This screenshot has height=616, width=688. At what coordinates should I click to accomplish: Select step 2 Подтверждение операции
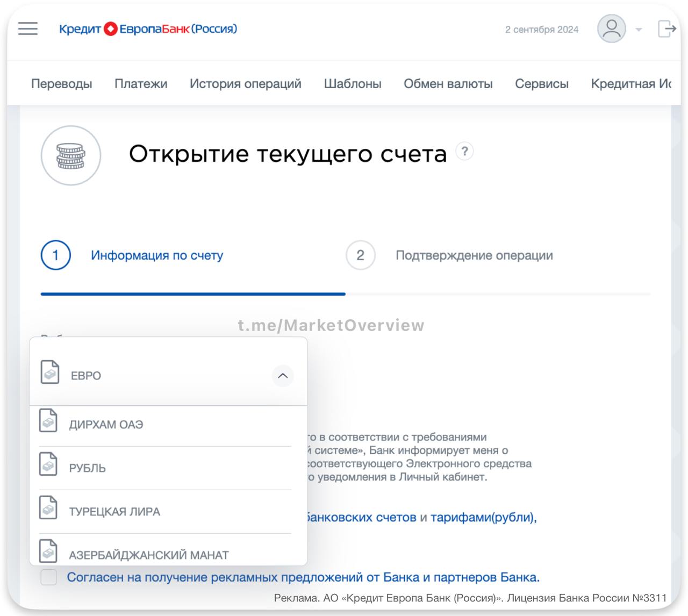(x=449, y=255)
